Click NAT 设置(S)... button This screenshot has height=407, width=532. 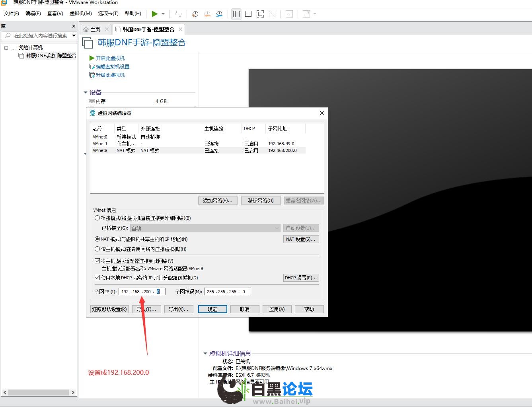[x=300, y=239]
